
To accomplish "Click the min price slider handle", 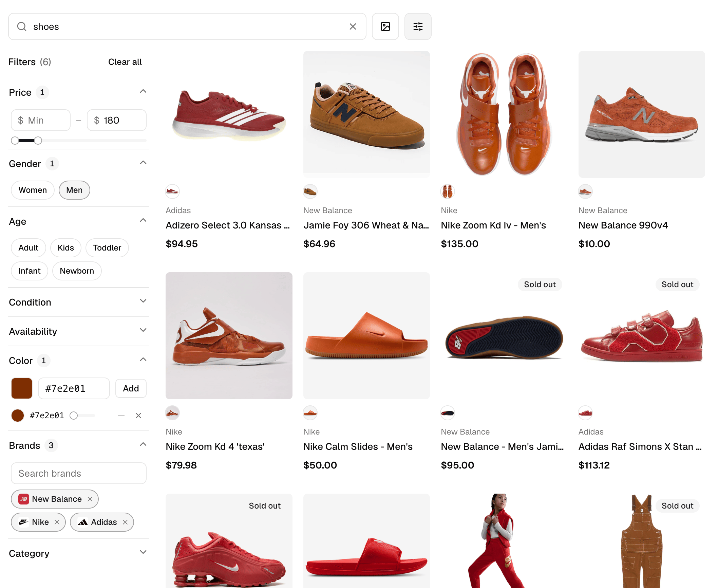I will [15, 141].
